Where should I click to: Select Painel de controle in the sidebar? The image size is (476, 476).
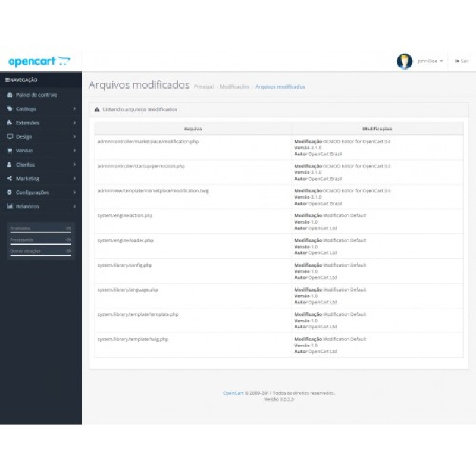click(x=36, y=95)
